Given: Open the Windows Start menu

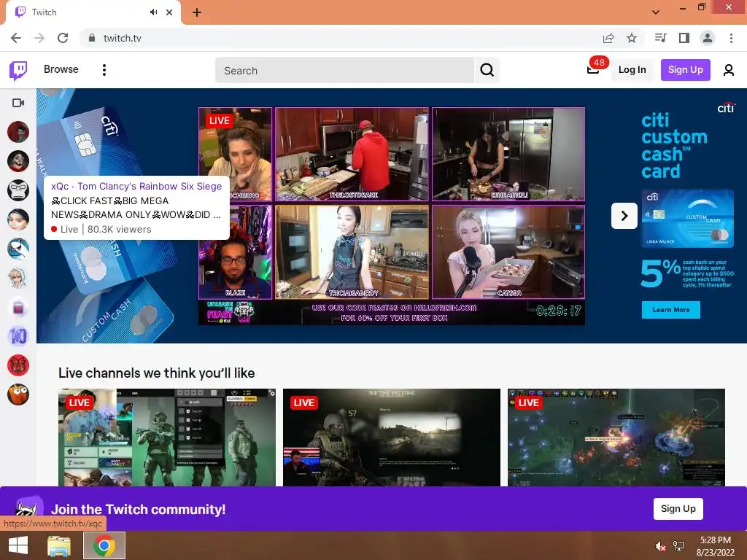Looking at the screenshot, I should click(18, 545).
